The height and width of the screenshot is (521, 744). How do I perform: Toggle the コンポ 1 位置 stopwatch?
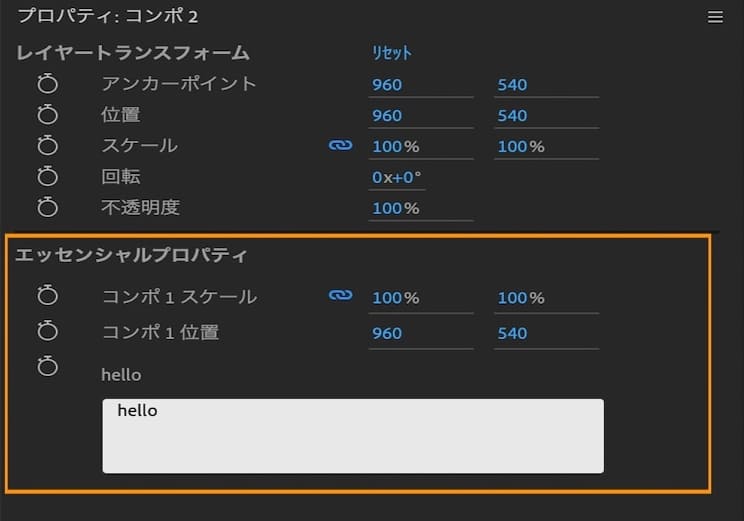click(x=48, y=331)
